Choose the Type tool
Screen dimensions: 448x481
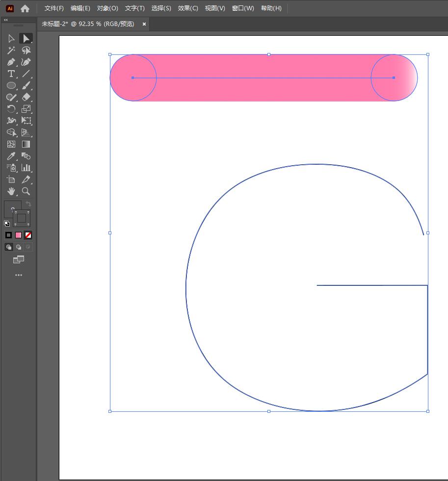[11, 74]
